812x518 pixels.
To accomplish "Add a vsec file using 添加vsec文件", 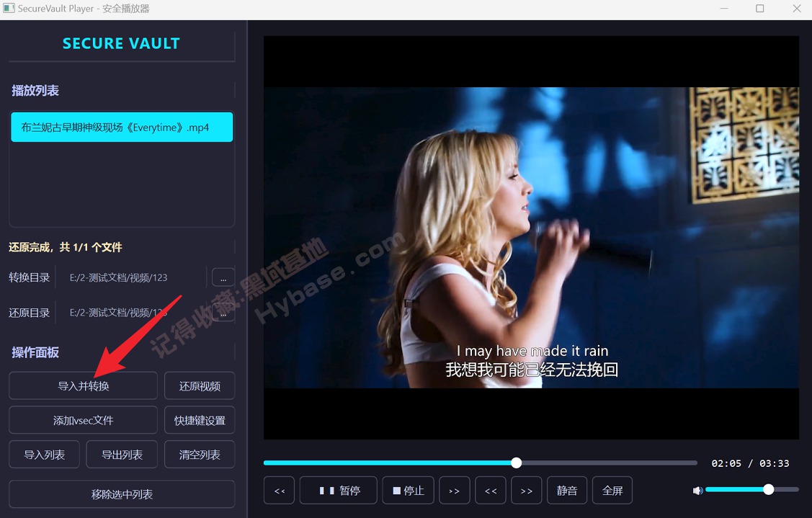I will click(82, 419).
